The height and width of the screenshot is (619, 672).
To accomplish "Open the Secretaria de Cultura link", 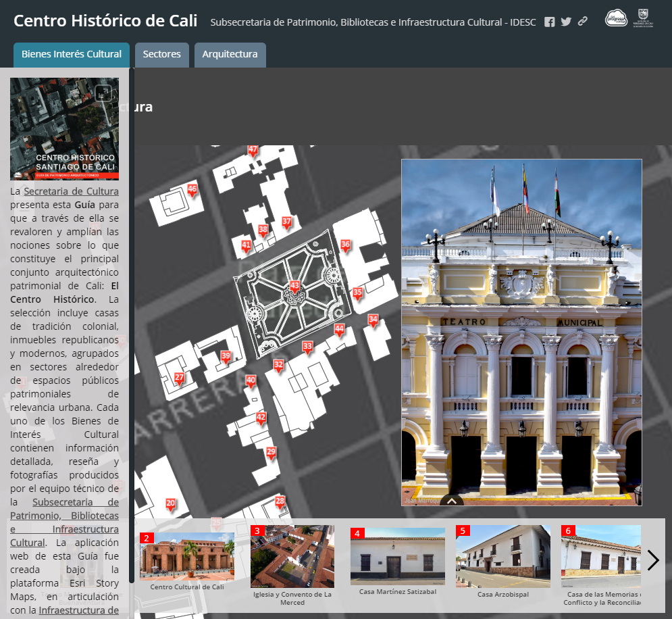I will click(70, 191).
